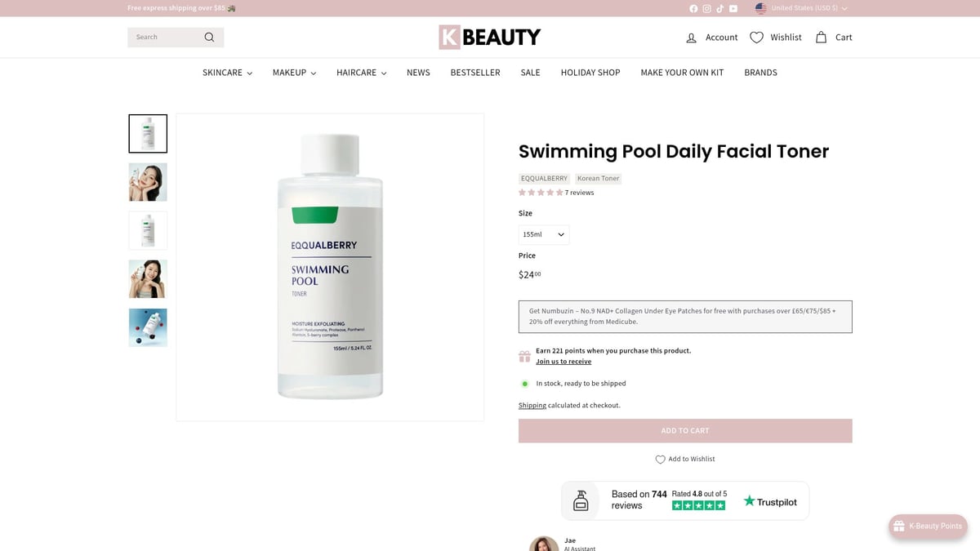Select the second product thumbnail with model

147,181
